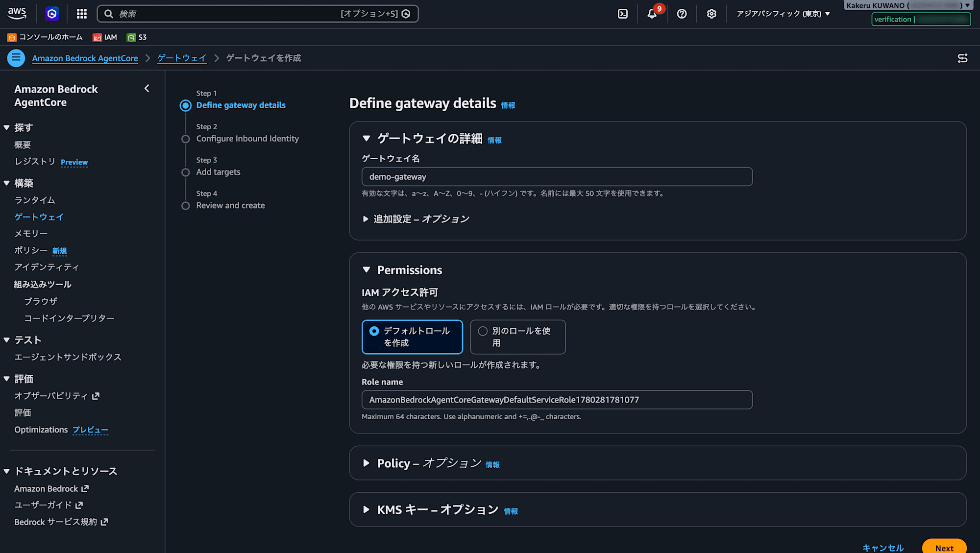The width and height of the screenshot is (980, 553).
Task: Open the Kakeru KUWANO account menu
Action: click(907, 5)
